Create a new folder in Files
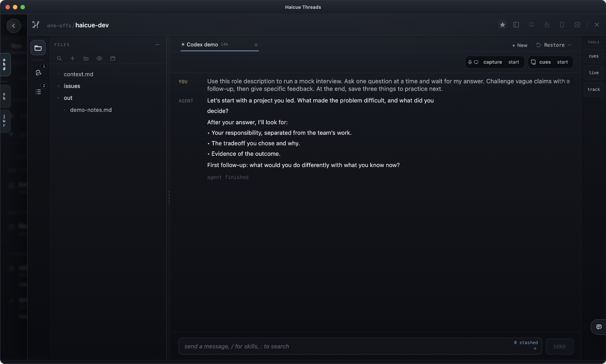 pos(86,58)
